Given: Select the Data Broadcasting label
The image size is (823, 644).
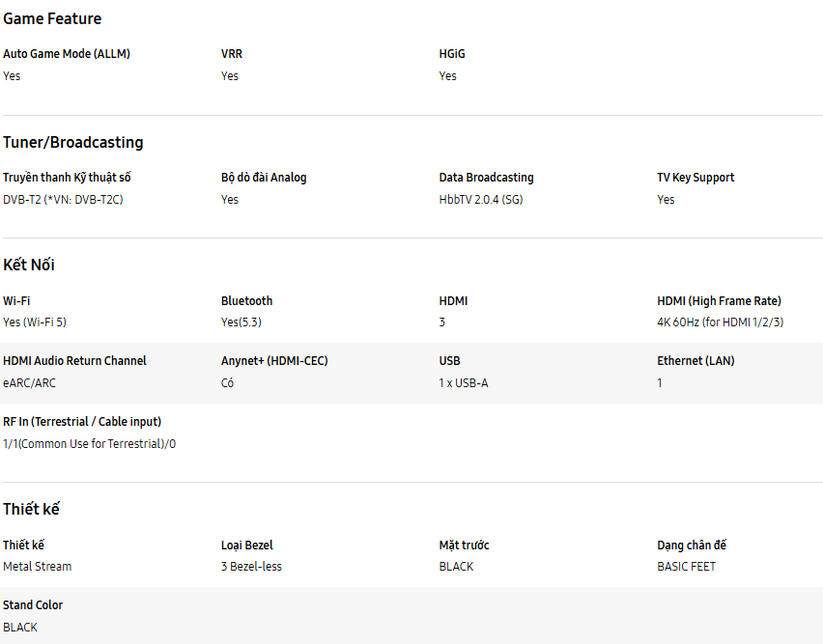Looking at the screenshot, I should [x=486, y=178].
